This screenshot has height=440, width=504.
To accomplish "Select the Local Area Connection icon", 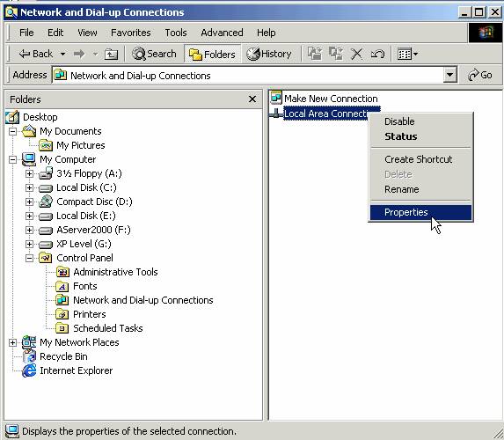I will coord(275,113).
